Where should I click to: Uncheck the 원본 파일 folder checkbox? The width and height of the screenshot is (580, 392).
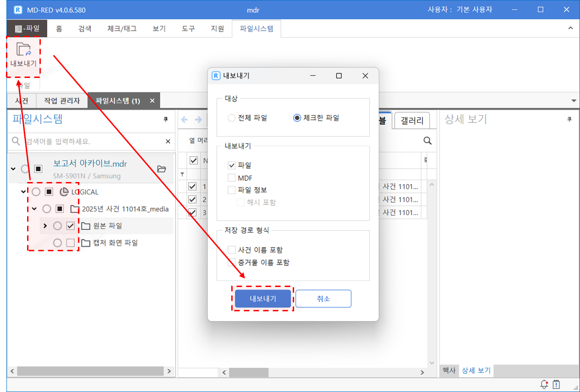(70, 226)
